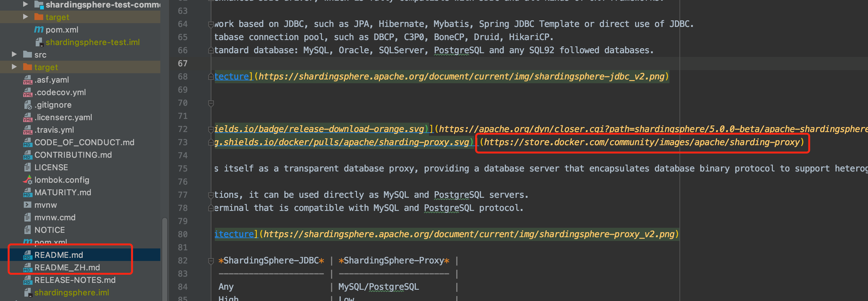Select README.md in the project tree
This screenshot has height=301, width=868.
(x=59, y=255)
